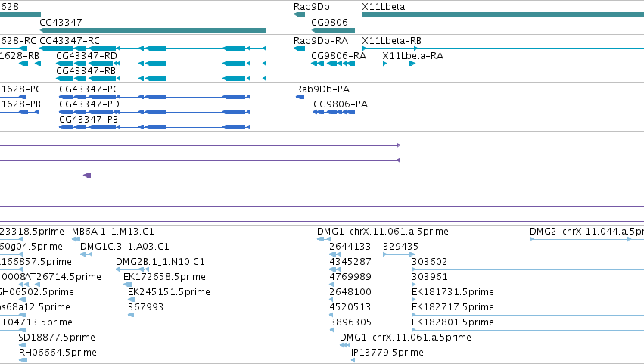The image size is (644, 364).
Task: Click the 3896305 feature label
Action: [350, 322]
